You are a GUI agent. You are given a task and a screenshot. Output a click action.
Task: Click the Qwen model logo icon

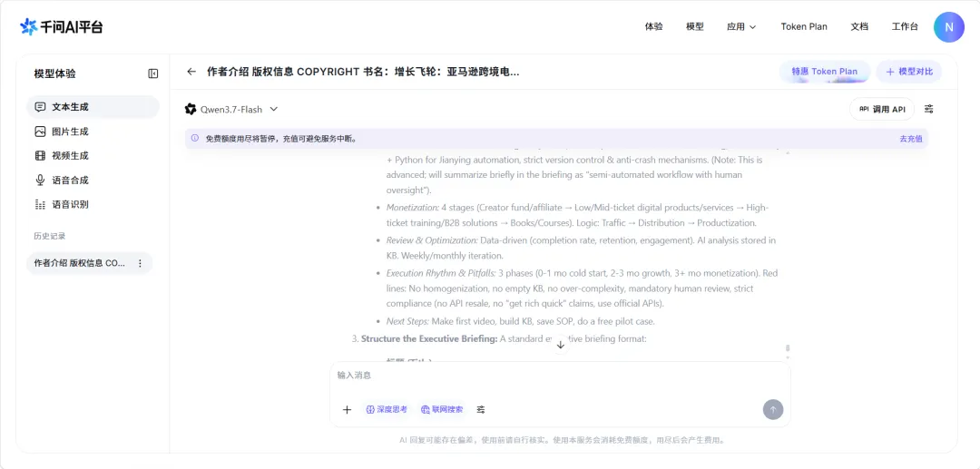tap(191, 109)
